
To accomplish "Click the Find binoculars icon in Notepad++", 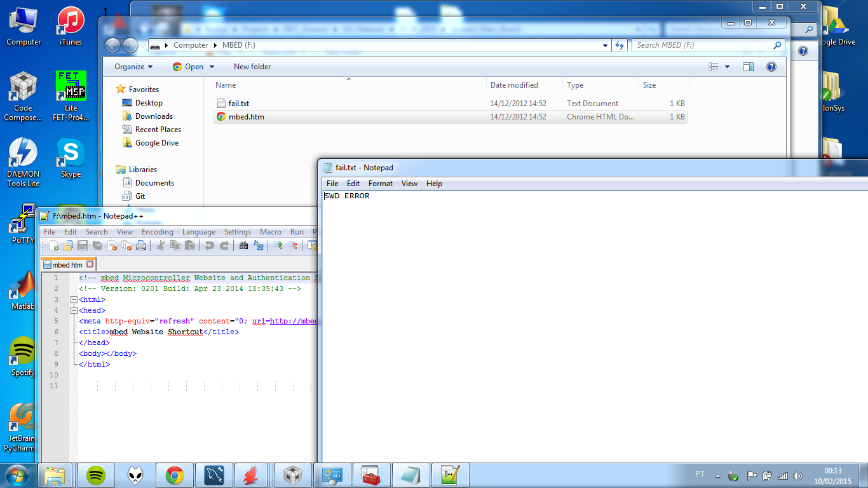I will tap(243, 246).
